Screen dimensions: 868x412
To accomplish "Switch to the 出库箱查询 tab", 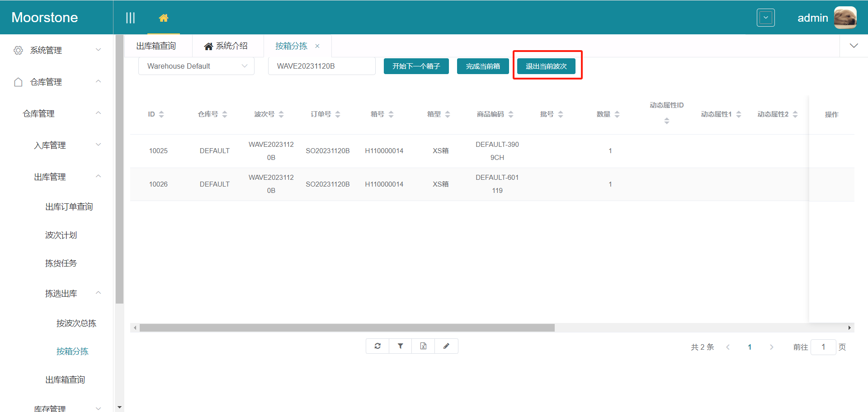I will click(x=156, y=46).
